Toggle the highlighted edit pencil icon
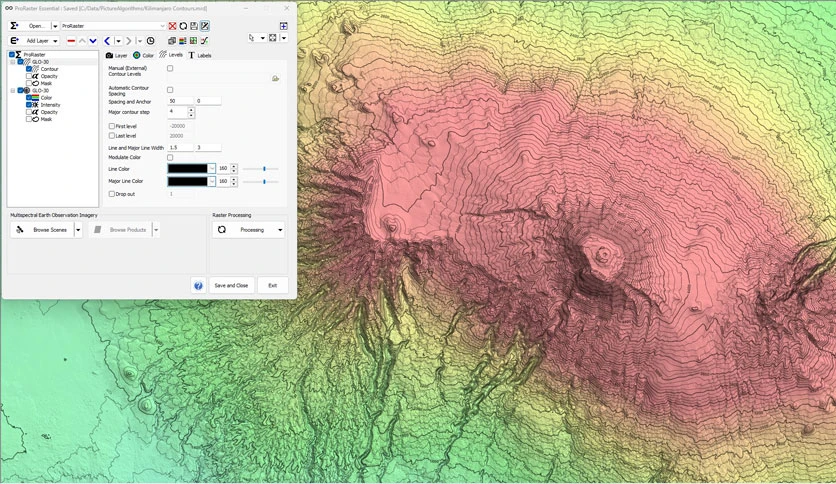The image size is (836, 484). coord(205,26)
